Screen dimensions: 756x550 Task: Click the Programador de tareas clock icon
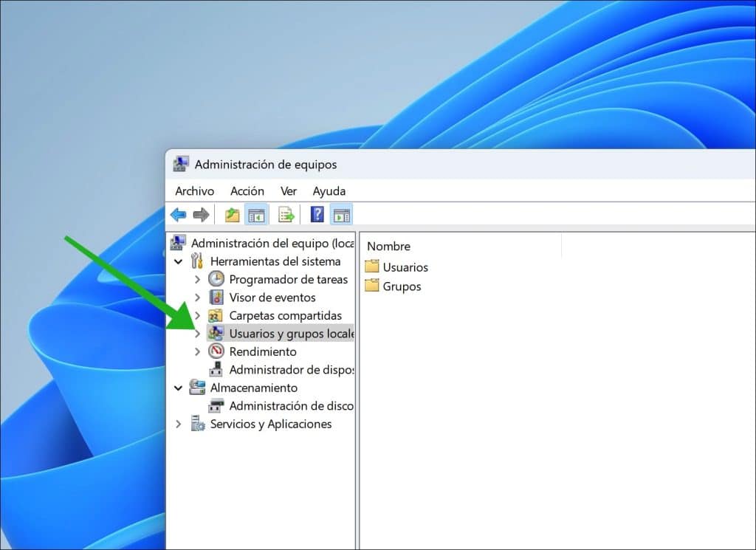pyautogui.click(x=216, y=278)
